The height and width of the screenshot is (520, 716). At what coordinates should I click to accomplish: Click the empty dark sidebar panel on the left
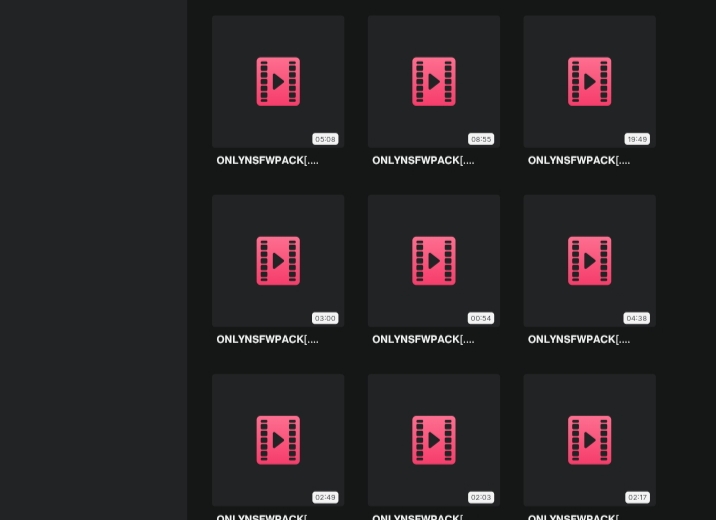[x=93, y=260]
